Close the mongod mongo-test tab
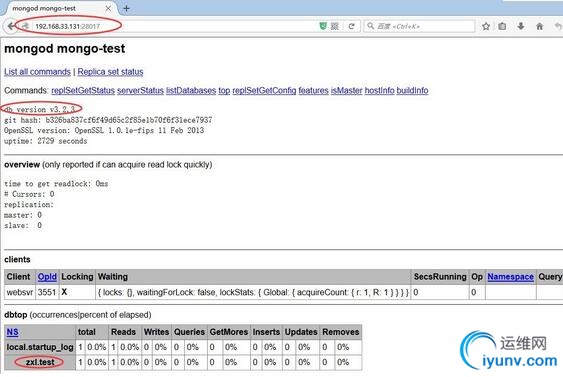The image size is (563, 377). click(108, 8)
